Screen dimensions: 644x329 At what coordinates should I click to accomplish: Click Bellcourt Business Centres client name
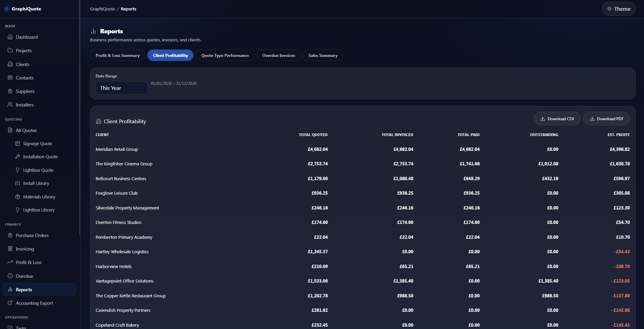point(121,179)
